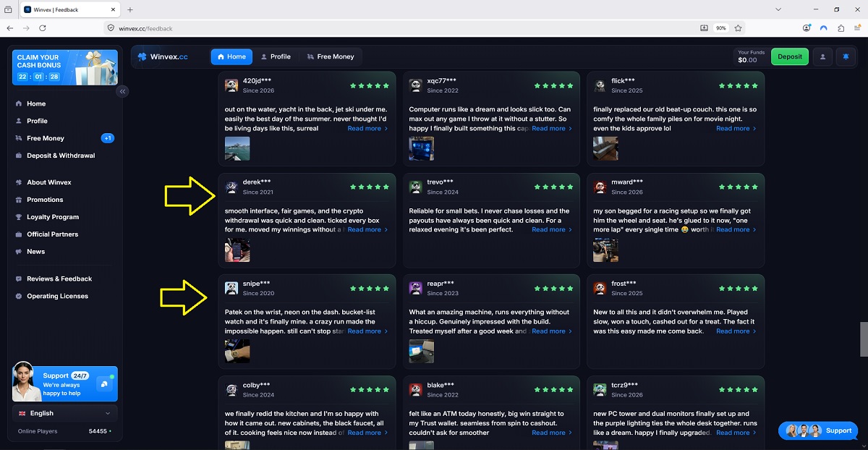
Task: Open 420jd*** review photo thumbnail
Action: click(x=237, y=148)
